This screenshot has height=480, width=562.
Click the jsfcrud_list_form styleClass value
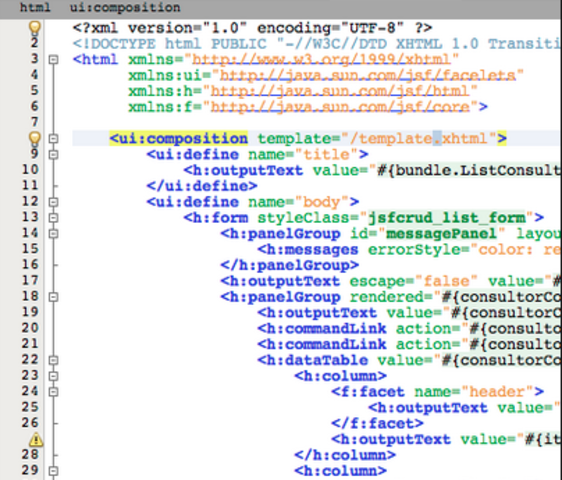click(446, 218)
